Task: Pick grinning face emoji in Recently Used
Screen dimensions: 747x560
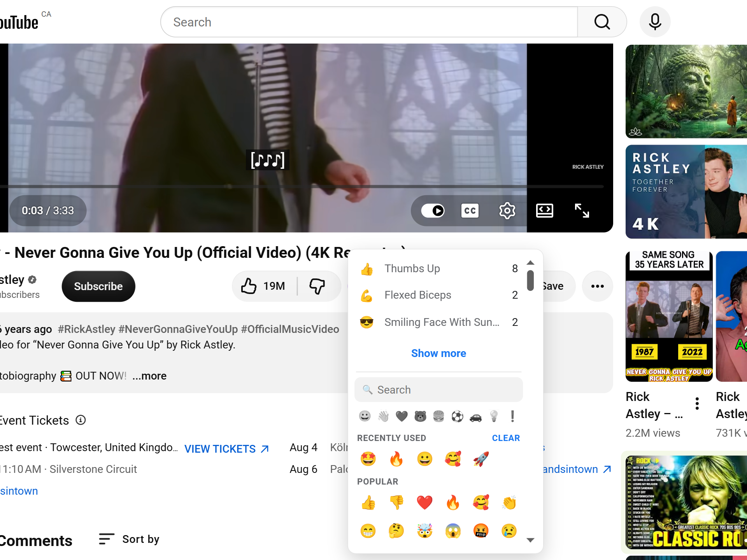Action: click(x=424, y=459)
